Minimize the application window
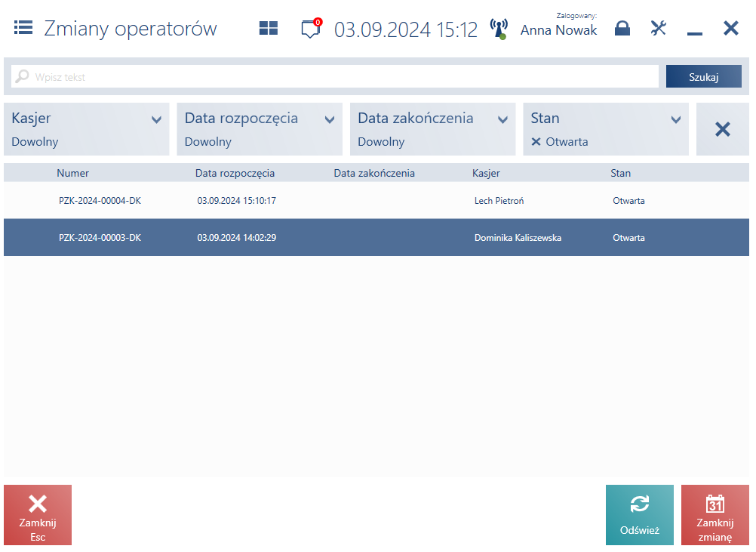This screenshot has height=552, width=756. pos(695,33)
